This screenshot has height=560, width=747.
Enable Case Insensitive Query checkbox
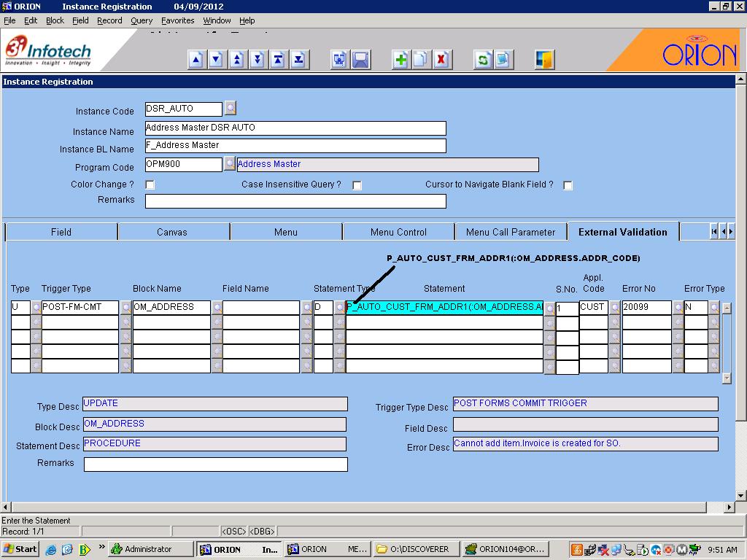click(357, 185)
